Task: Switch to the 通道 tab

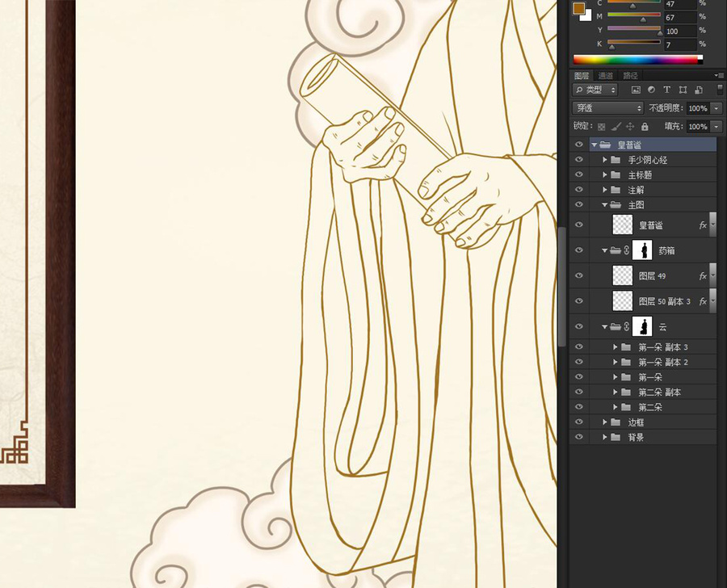Action: 605,76
